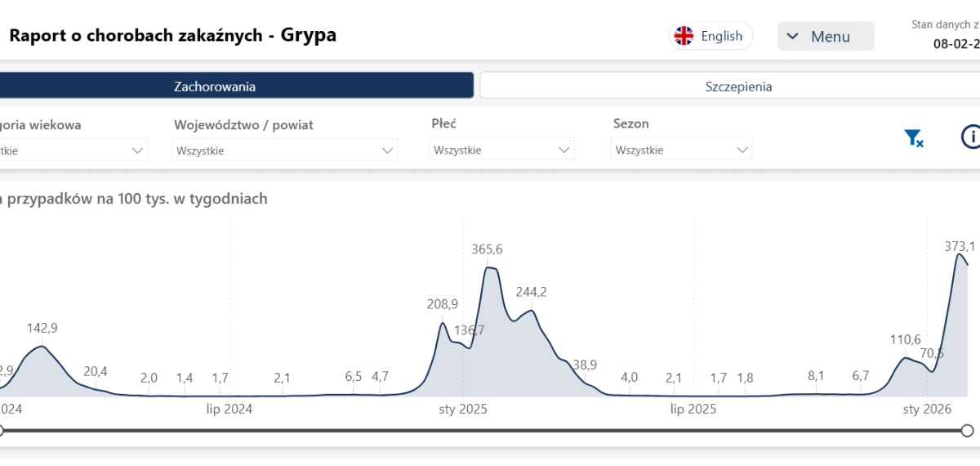Click the lip 2024 axis label
Image resolution: width=980 pixels, height=466 pixels.
pos(229,409)
